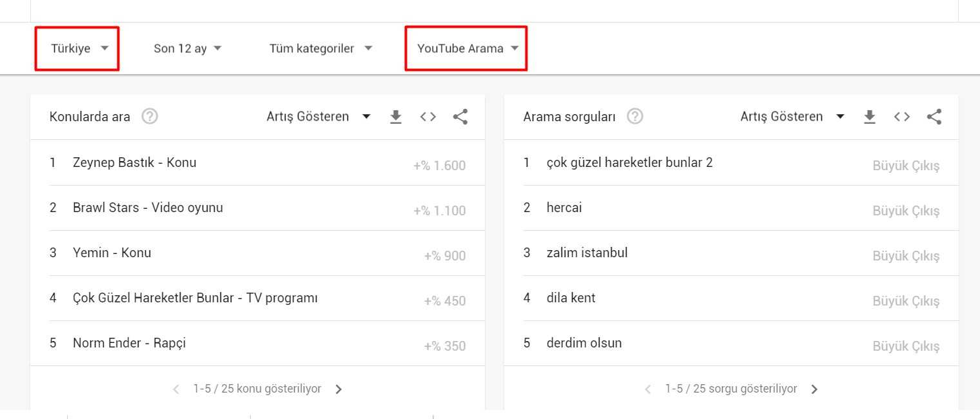
Task: Open help tooltip next to Arama sorguları
Action: (x=634, y=116)
